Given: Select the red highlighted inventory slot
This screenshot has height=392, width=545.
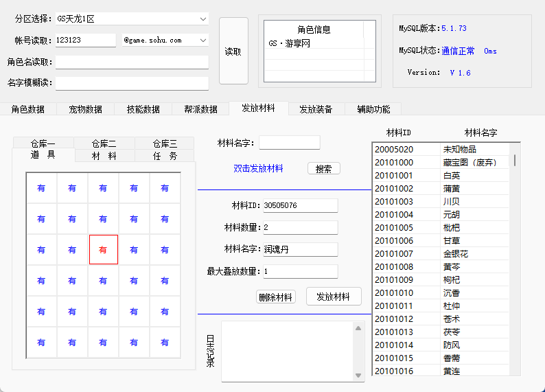Looking at the screenshot, I should [x=103, y=250].
